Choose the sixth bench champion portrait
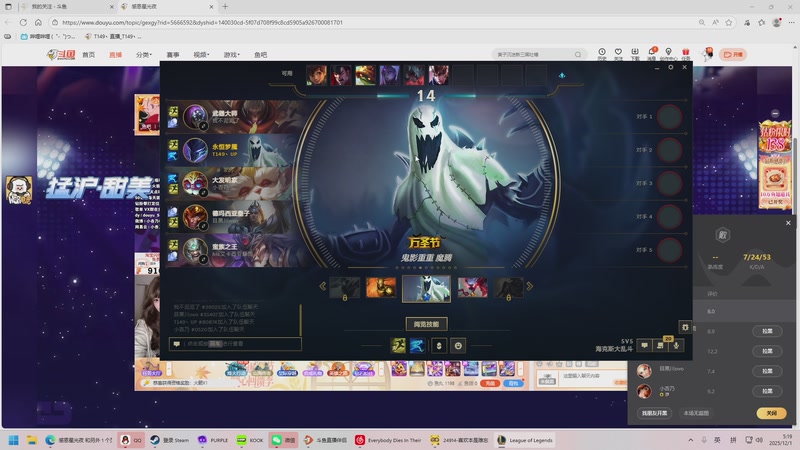 [439, 75]
